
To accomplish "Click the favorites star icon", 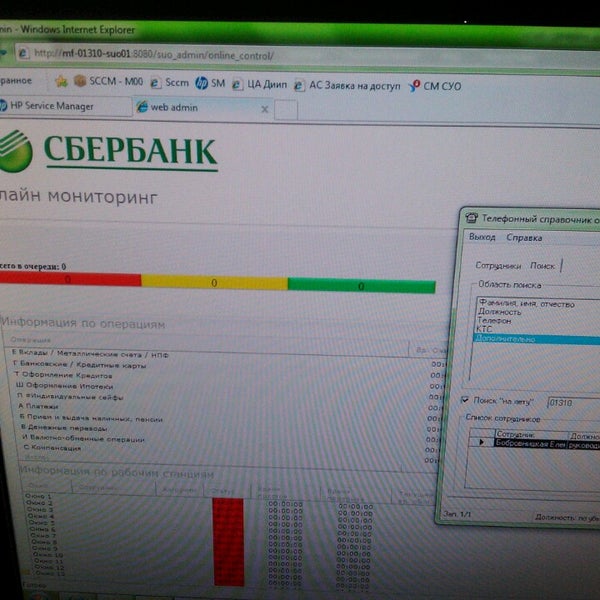I will (61, 81).
